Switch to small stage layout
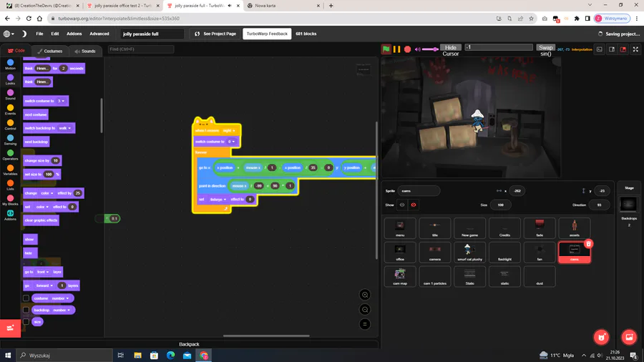644x362 pixels. pos(612,49)
